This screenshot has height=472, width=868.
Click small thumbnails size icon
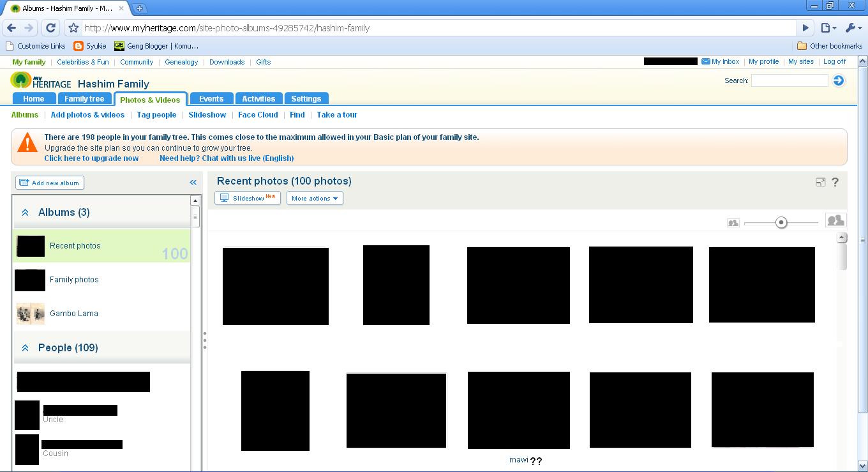pyautogui.click(x=733, y=223)
